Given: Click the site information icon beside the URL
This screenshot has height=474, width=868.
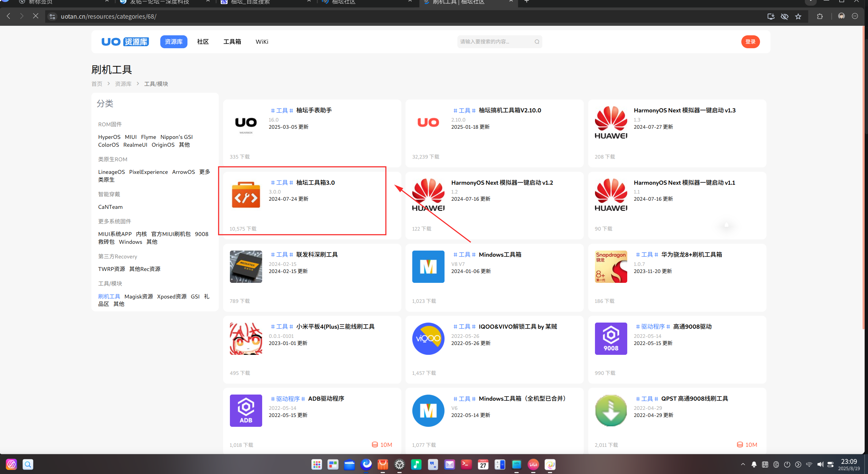Looking at the screenshot, I should (x=52, y=16).
